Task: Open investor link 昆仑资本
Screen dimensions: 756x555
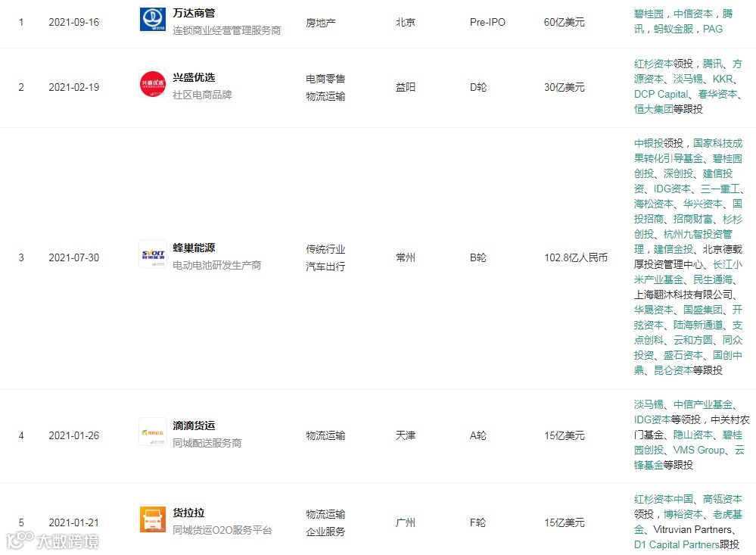Action: [x=673, y=370]
